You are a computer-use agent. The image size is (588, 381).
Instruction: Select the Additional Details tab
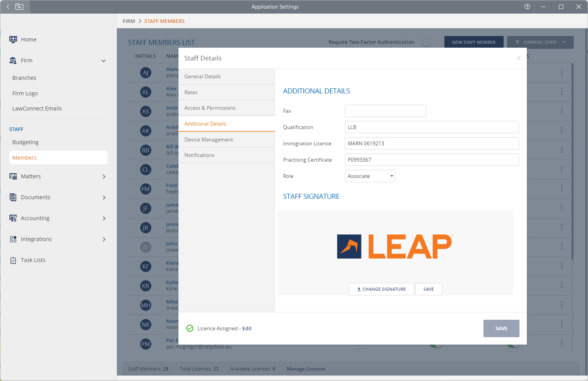227,124
